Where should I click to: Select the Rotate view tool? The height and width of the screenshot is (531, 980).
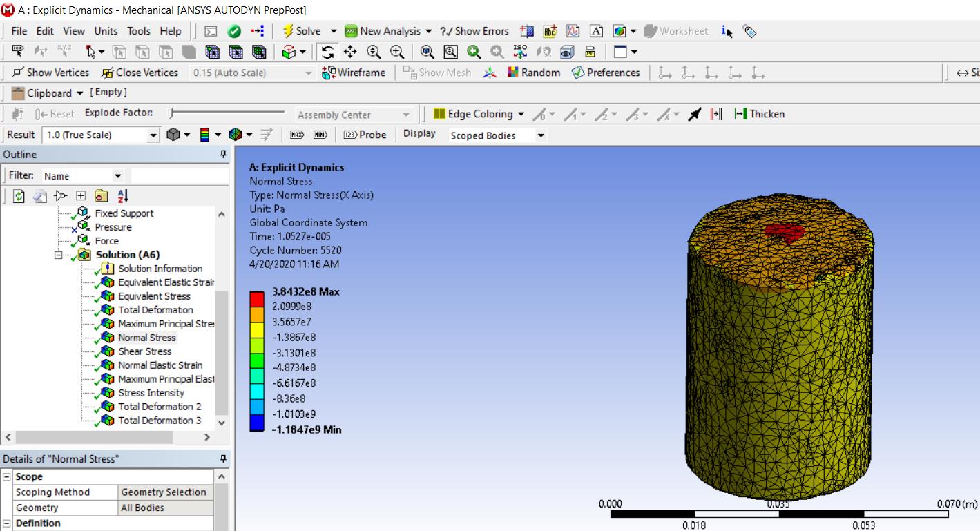(327, 52)
